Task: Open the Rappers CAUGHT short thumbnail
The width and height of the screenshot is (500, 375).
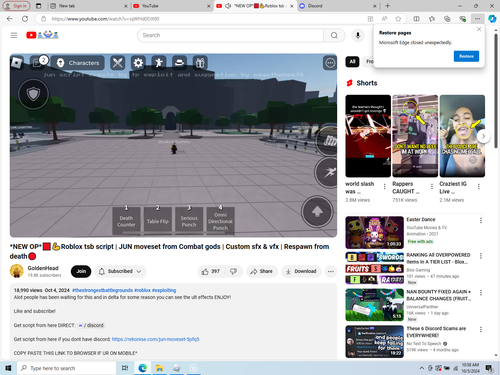Action: pyautogui.click(x=415, y=136)
